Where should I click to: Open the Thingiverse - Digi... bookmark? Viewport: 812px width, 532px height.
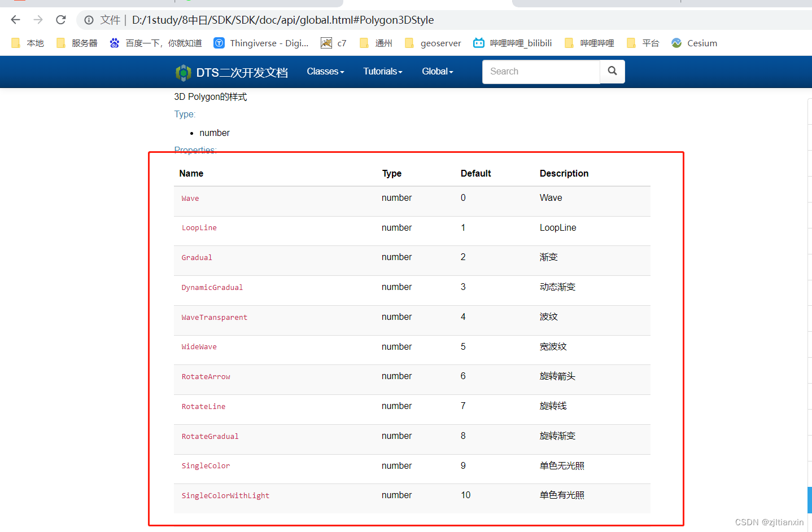click(x=261, y=43)
